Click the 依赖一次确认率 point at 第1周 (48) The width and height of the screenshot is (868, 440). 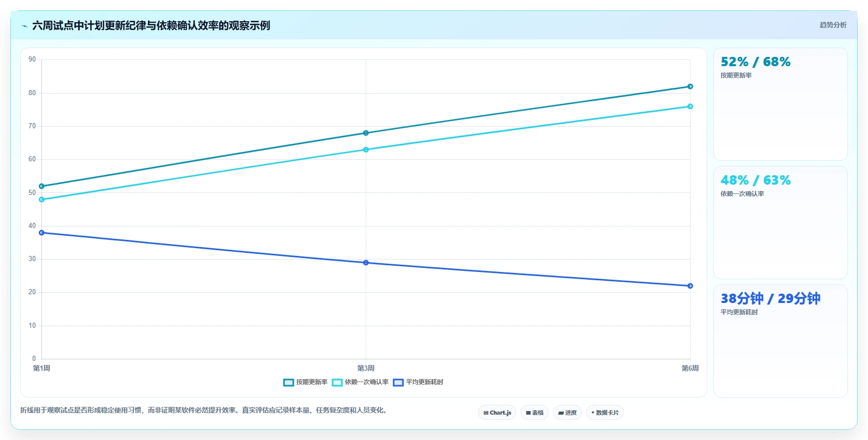[42, 200]
